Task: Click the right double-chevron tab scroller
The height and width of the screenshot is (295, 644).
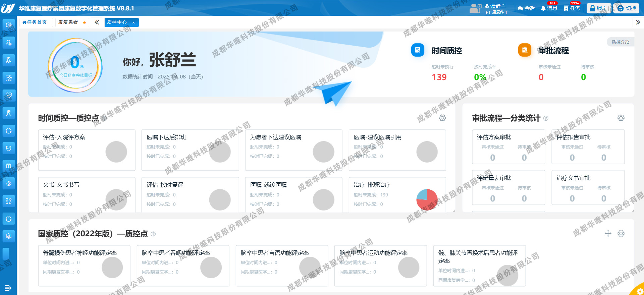Action: tap(638, 22)
